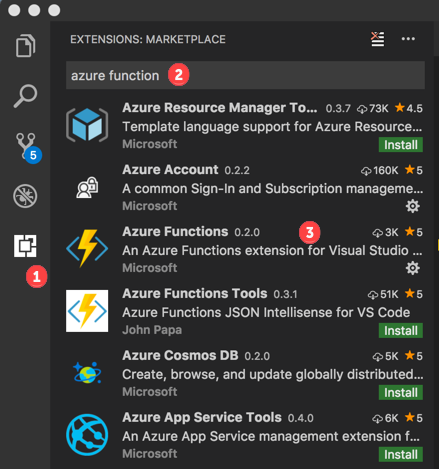The width and height of the screenshot is (439, 469).
Task: Open Azure App Service Tools globe icon
Action: [87, 435]
